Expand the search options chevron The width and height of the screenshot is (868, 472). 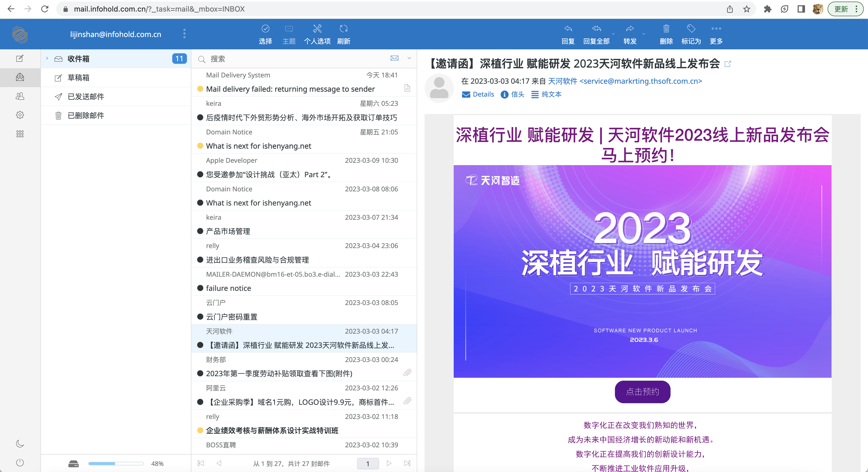point(409,58)
